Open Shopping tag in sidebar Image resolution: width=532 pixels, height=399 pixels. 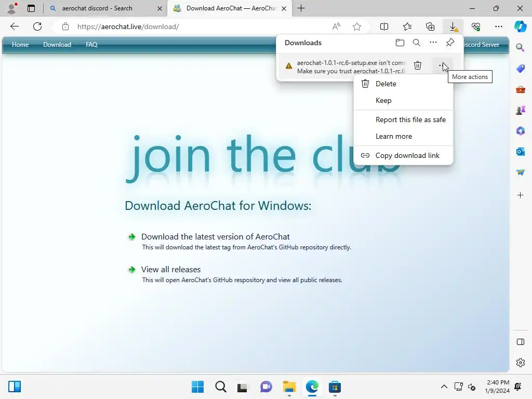tap(520, 69)
